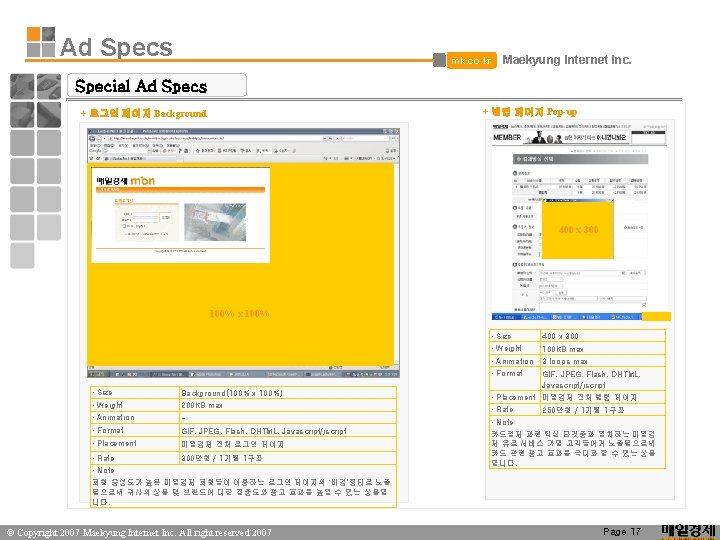This screenshot has width=720, height=540.
Task: Click the orange mk.co.kr badge
Action: [x=472, y=60]
